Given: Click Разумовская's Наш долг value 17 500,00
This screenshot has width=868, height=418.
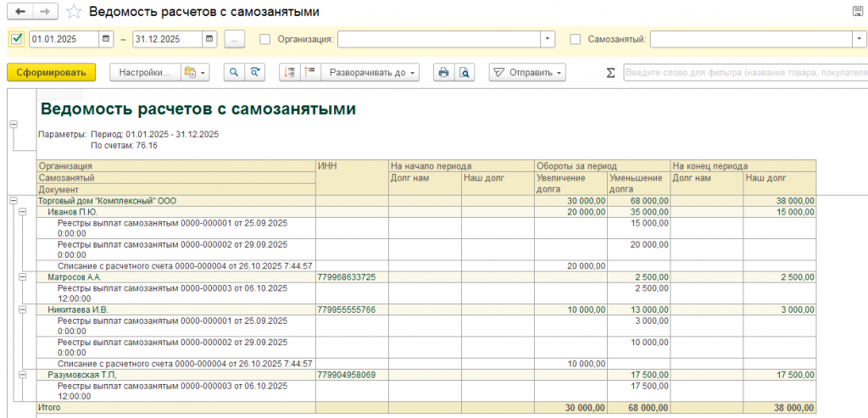Looking at the screenshot, I should click(x=780, y=375).
